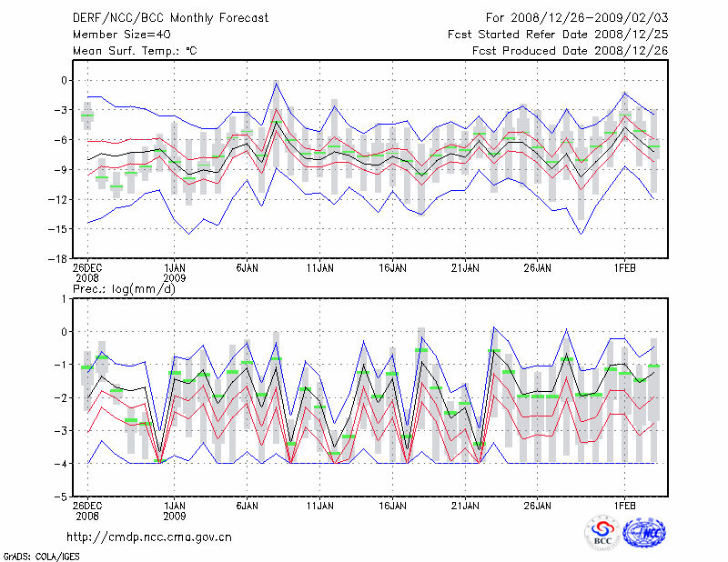The height and width of the screenshot is (562, 728).
Task: Click the 26DEC 2008 label under the precipitation chart
Action: pos(87,509)
